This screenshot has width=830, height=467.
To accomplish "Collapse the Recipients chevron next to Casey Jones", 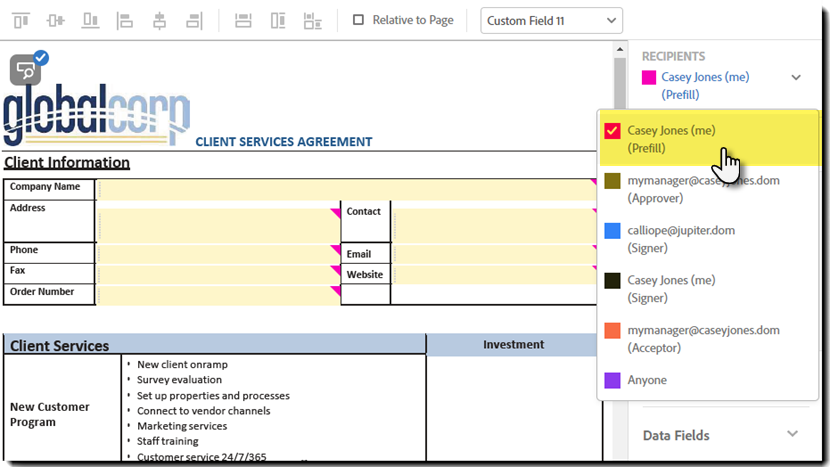I will [x=796, y=77].
